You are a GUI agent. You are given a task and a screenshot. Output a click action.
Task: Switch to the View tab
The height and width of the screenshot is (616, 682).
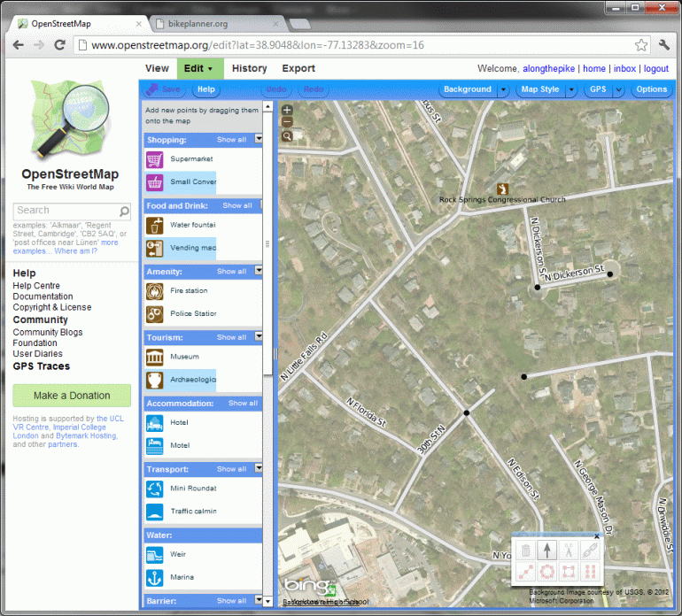157,69
